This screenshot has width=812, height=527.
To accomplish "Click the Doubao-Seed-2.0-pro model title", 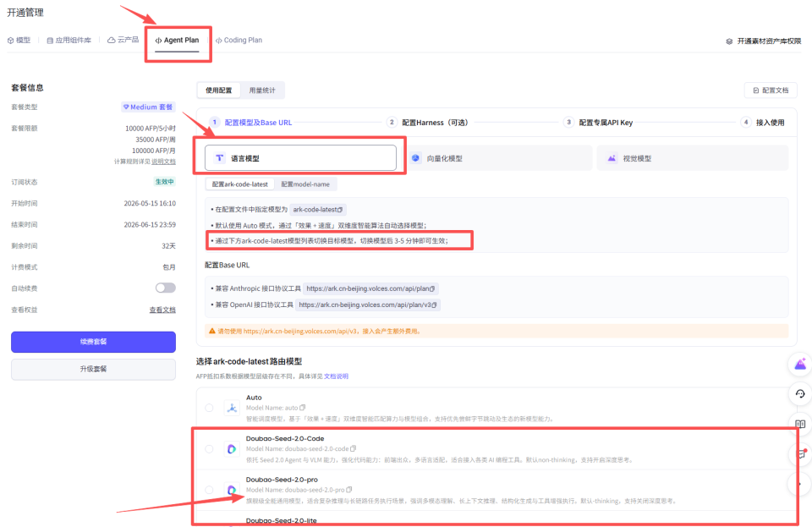I will pos(282,480).
